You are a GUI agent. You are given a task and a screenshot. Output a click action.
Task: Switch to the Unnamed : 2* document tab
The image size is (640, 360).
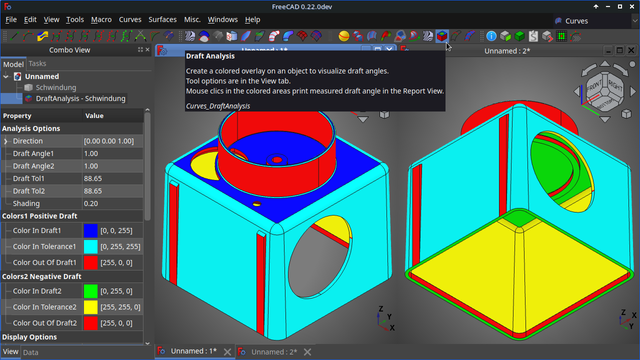pyautogui.click(x=274, y=352)
